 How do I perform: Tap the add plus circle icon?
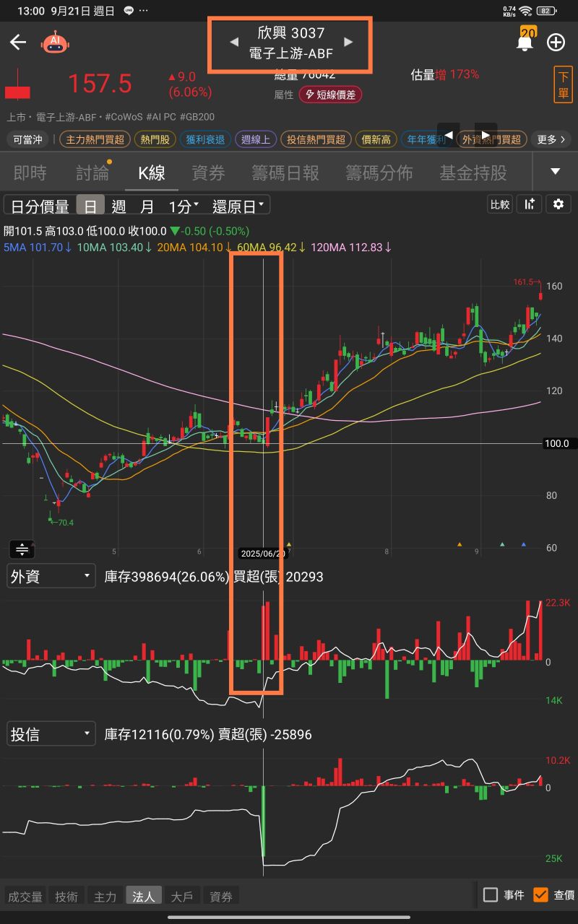tap(556, 42)
